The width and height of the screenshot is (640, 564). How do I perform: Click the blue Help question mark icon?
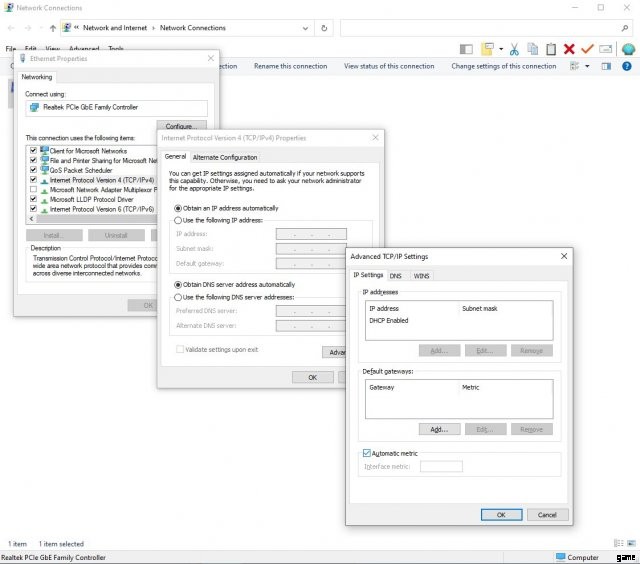pyautogui.click(x=628, y=67)
